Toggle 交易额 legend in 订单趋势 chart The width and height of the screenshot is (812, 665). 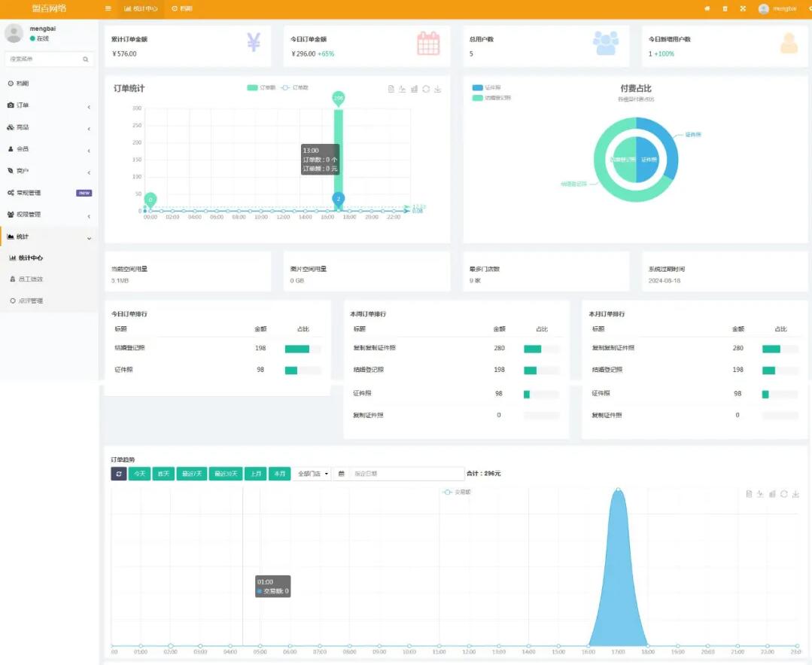point(457,492)
